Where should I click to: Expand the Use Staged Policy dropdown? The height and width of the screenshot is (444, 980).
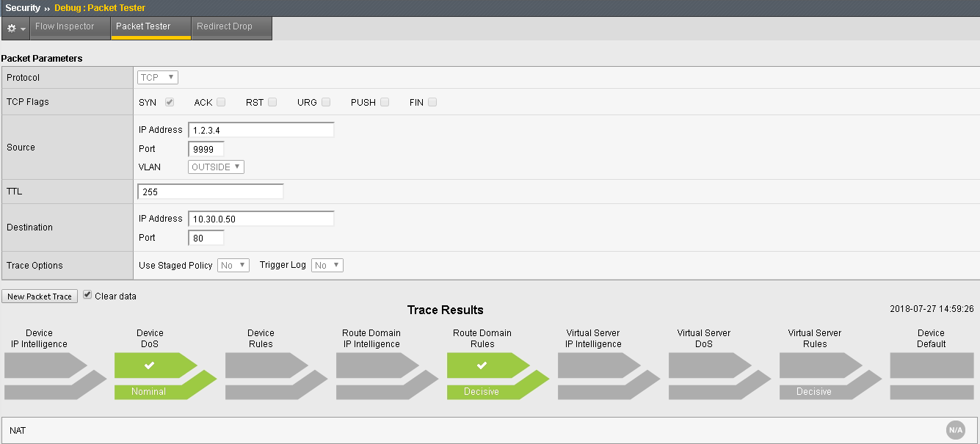pos(233,265)
